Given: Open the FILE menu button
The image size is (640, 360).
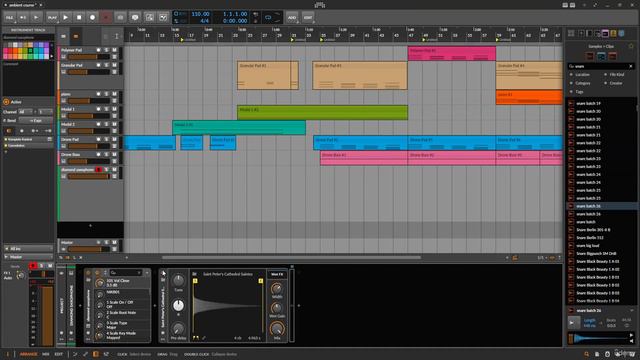Looking at the screenshot, I should 9,18.
